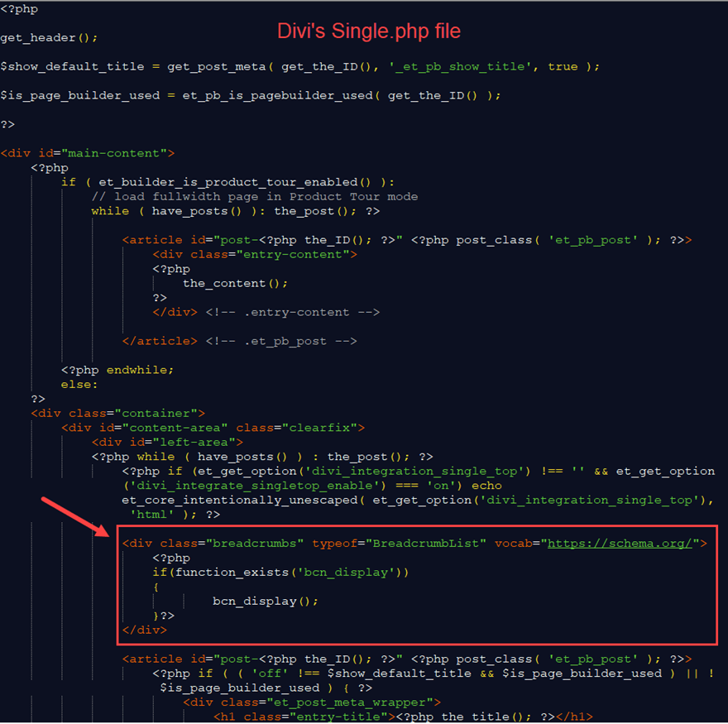
Task: Click function_exists('bcn_display') condition
Action: click(x=291, y=572)
